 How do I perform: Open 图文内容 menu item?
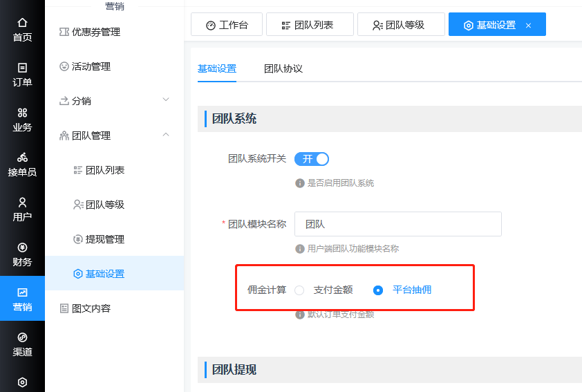coord(91,308)
